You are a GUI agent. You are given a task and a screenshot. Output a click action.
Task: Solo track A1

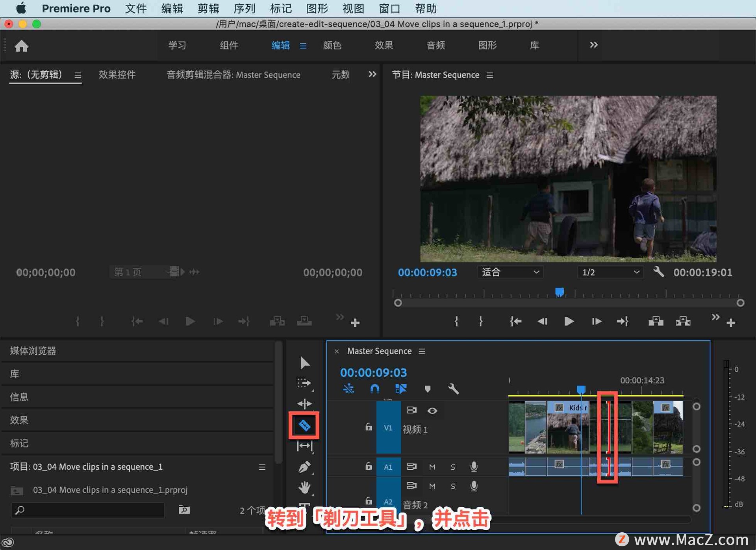453,467
